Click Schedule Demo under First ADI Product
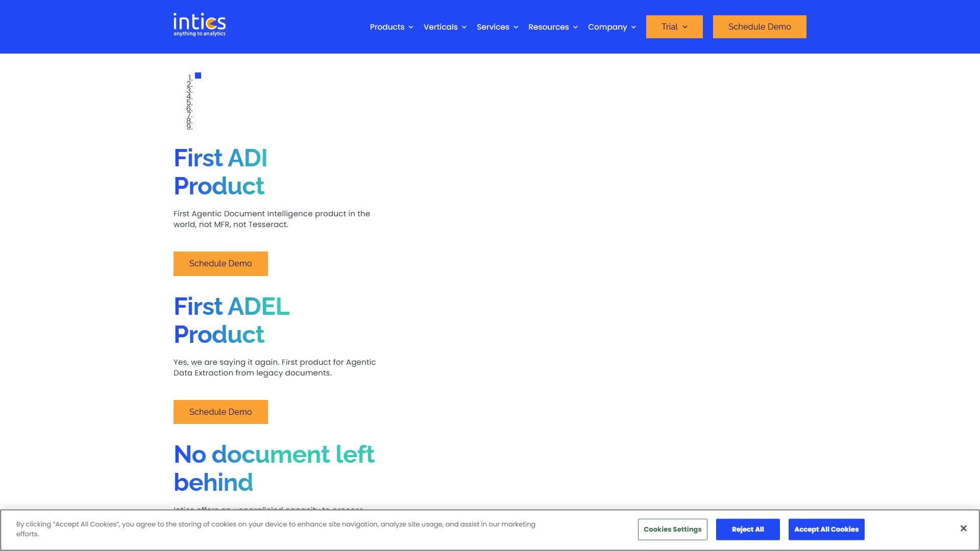The height and width of the screenshot is (551, 980). click(220, 264)
